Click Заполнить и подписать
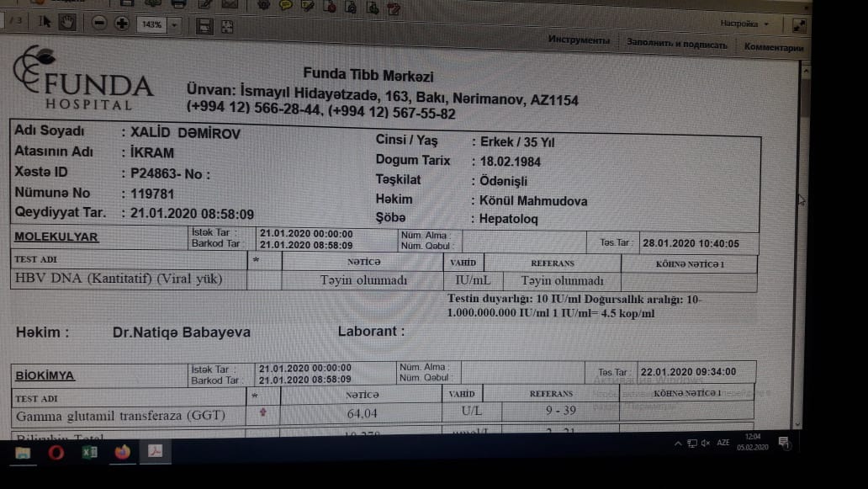Image resolution: width=868 pixels, height=489 pixels. (675, 43)
